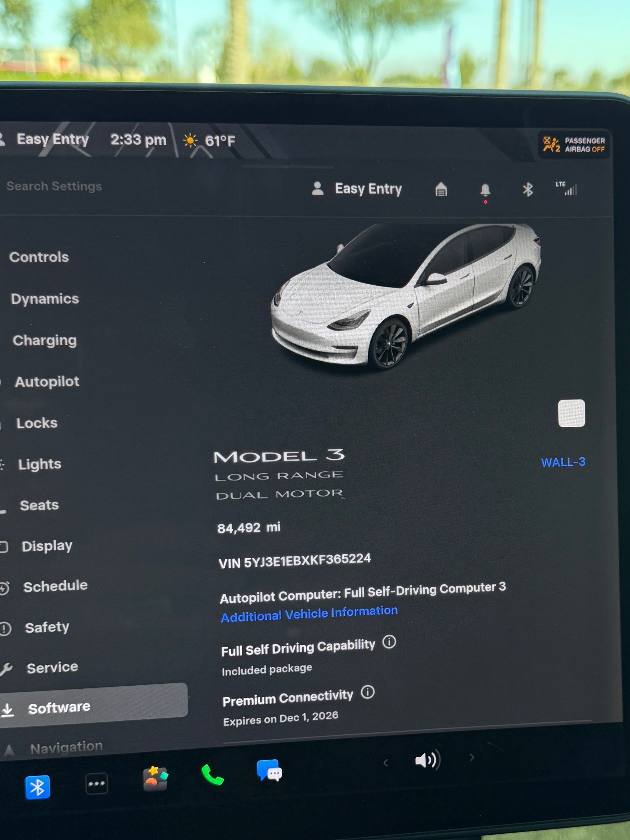Tap the WALL-3 vehicle name link
Screen dimensions: 630x840
click(563, 462)
